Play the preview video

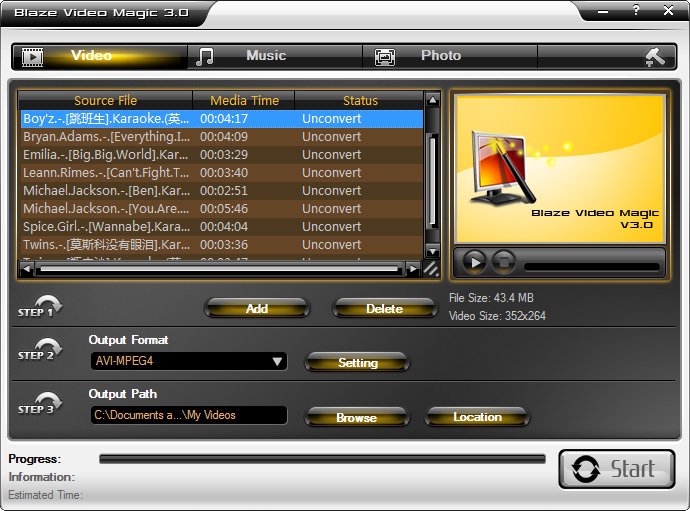pos(474,262)
